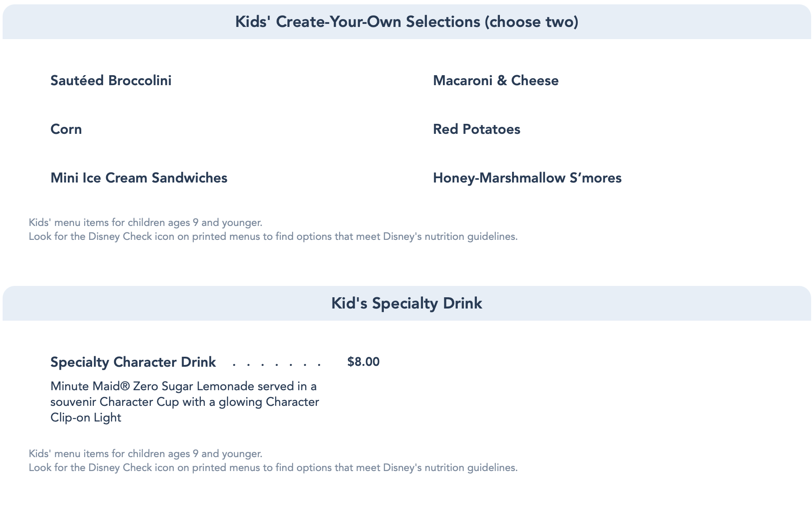Click the dotted leader before the price
Viewport: 812px width, 511px height.
pyautogui.click(x=276, y=364)
